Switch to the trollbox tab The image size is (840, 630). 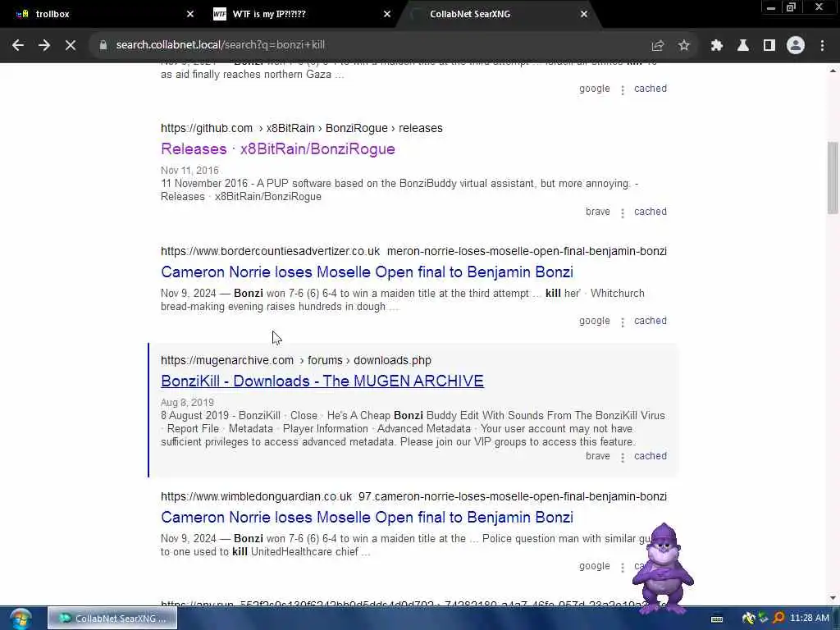pyautogui.click(x=102, y=14)
